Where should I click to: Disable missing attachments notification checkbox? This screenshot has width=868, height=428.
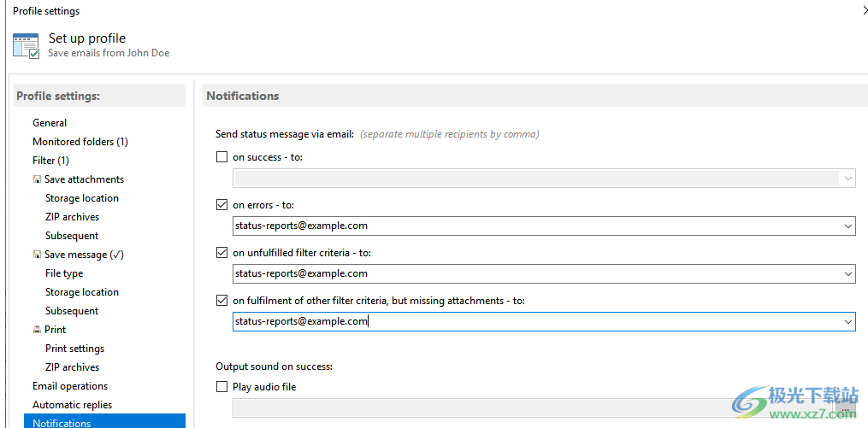(222, 301)
